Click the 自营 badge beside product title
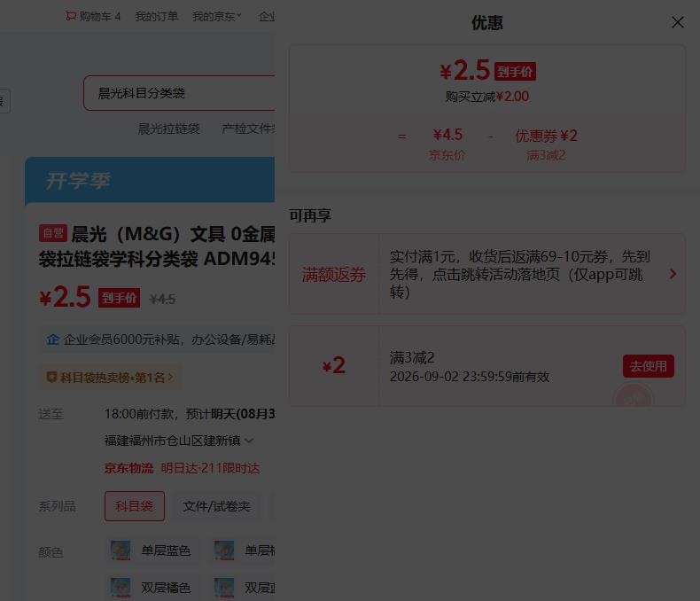 coord(53,233)
